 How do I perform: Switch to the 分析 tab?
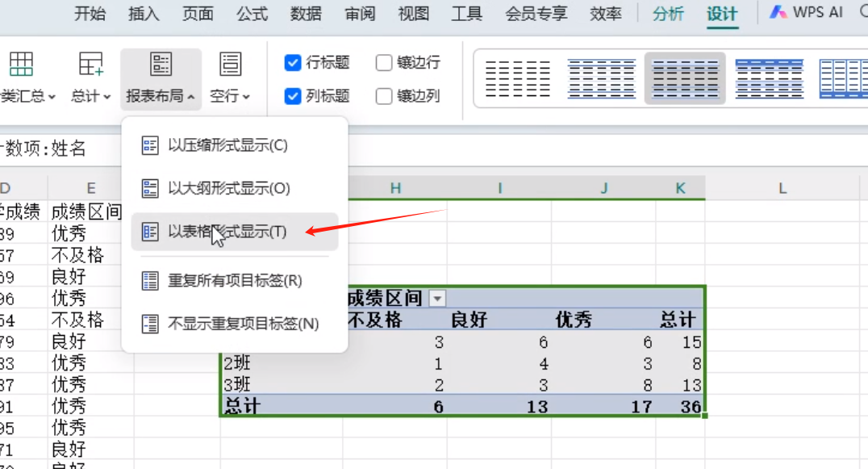(x=668, y=13)
